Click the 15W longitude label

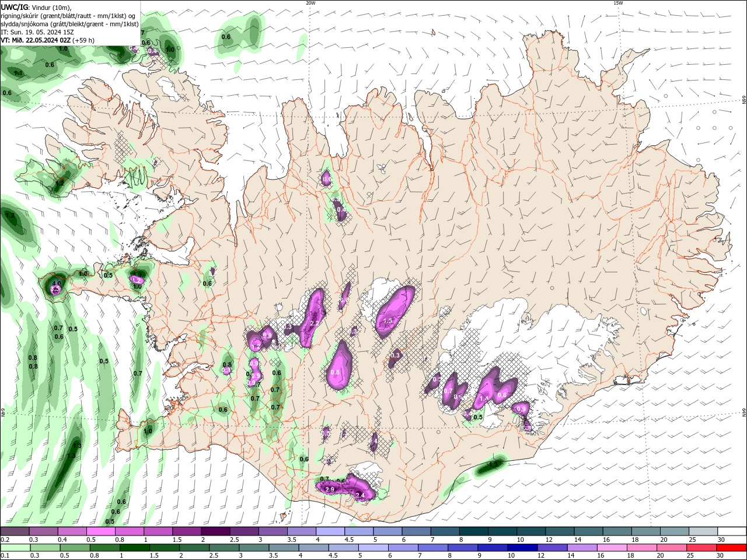(x=618, y=3)
